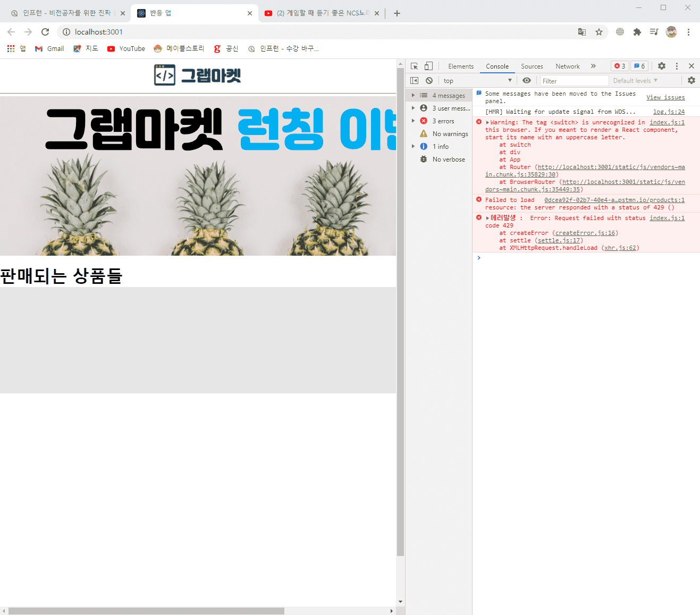Open the Default levels dropdown
The width and height of the screenshot is (700, 615).
point(636,81)
